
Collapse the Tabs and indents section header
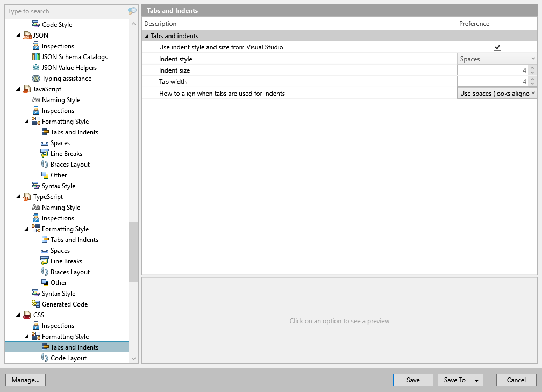coord(146,35)
